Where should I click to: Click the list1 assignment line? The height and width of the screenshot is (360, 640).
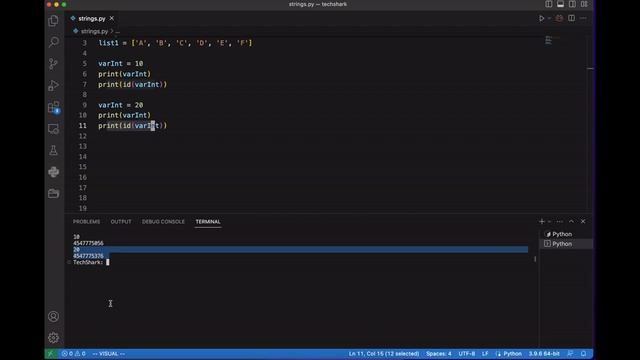pyautogui.click(x=175, y=43)
